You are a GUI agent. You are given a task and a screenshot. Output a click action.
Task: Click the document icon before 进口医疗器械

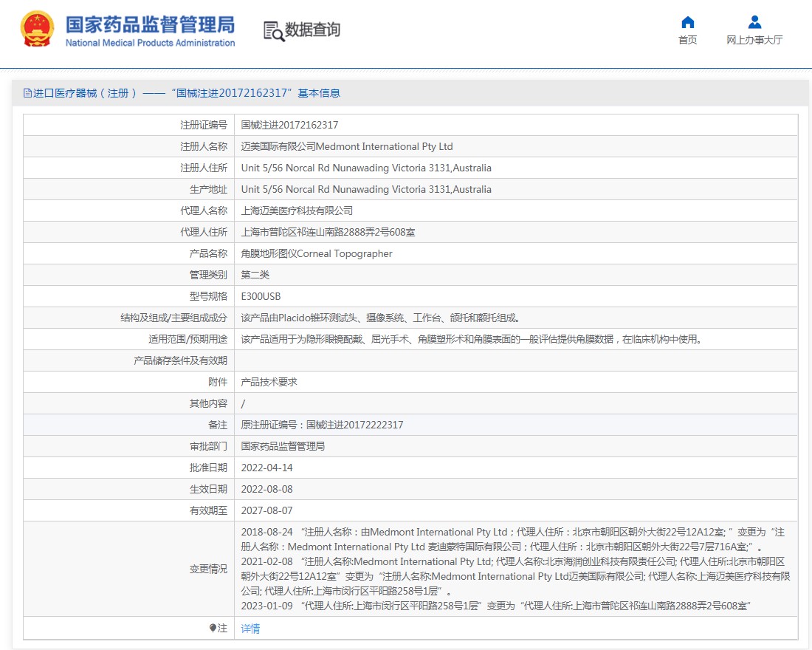27,93
